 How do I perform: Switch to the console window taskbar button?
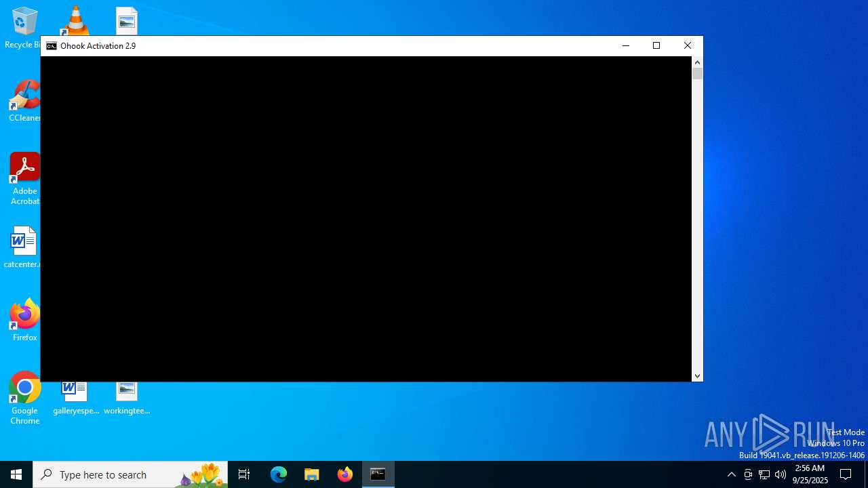coord(378,474)
